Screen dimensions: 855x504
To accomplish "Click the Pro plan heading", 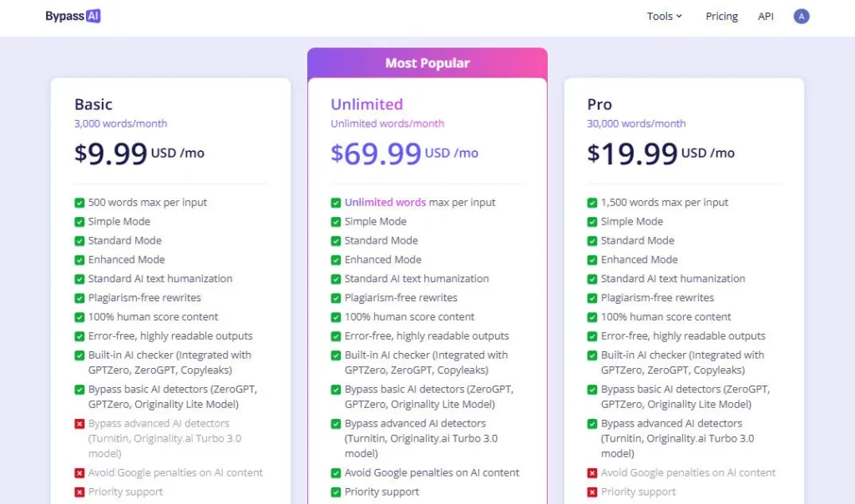I will [x=600, y=104].
